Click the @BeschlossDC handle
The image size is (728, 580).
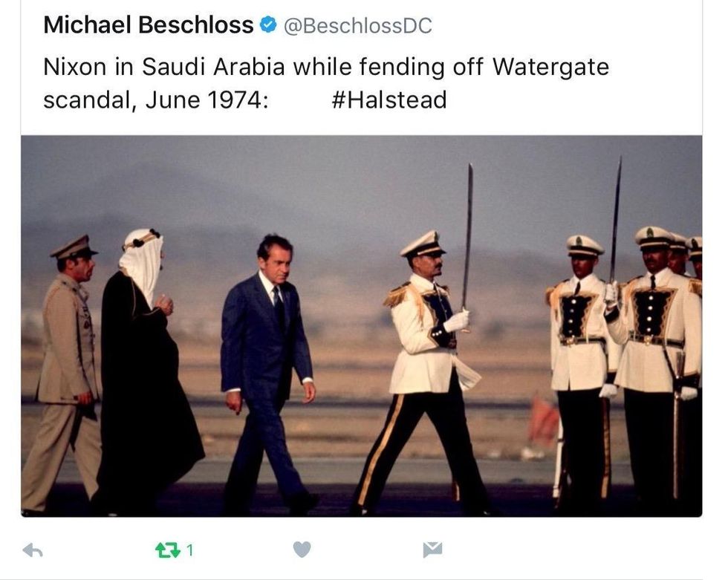pos(358,26)
